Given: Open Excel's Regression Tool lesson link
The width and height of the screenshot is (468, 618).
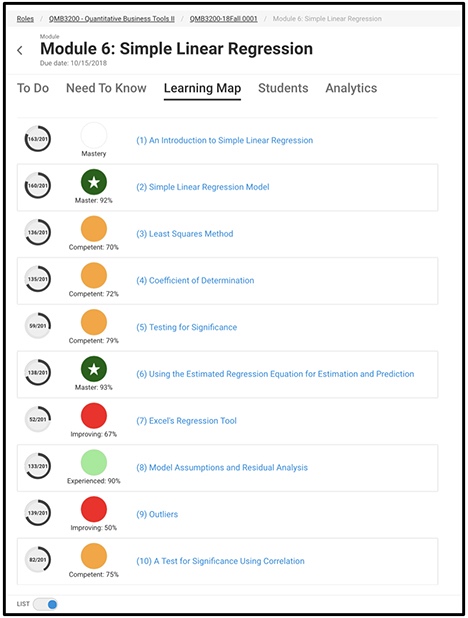Looking at the screenshot, I should pos(186,421).
